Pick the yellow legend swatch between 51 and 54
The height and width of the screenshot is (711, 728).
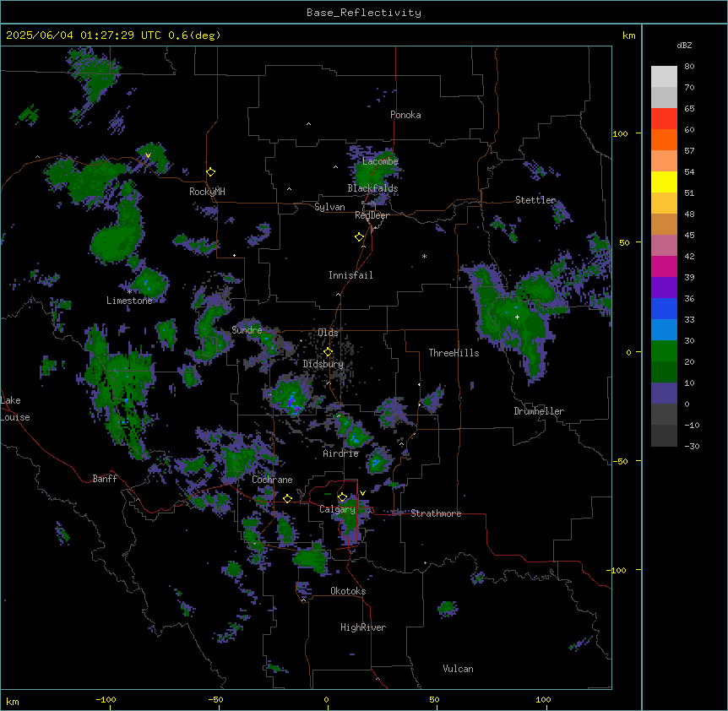coord(664,182)
